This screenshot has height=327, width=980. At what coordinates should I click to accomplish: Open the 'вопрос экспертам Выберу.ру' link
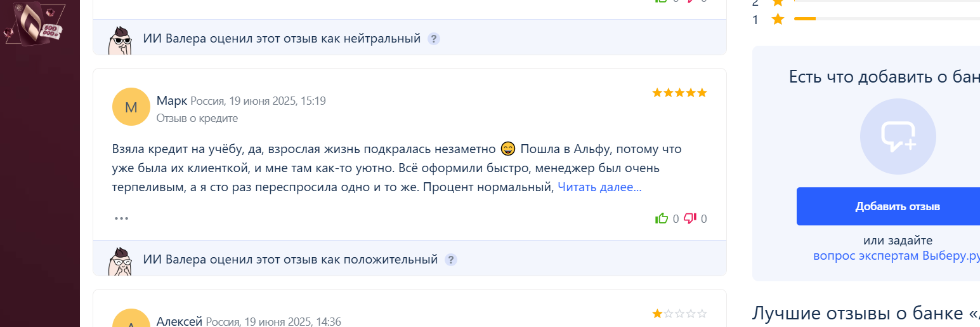(x=896, y=256)
